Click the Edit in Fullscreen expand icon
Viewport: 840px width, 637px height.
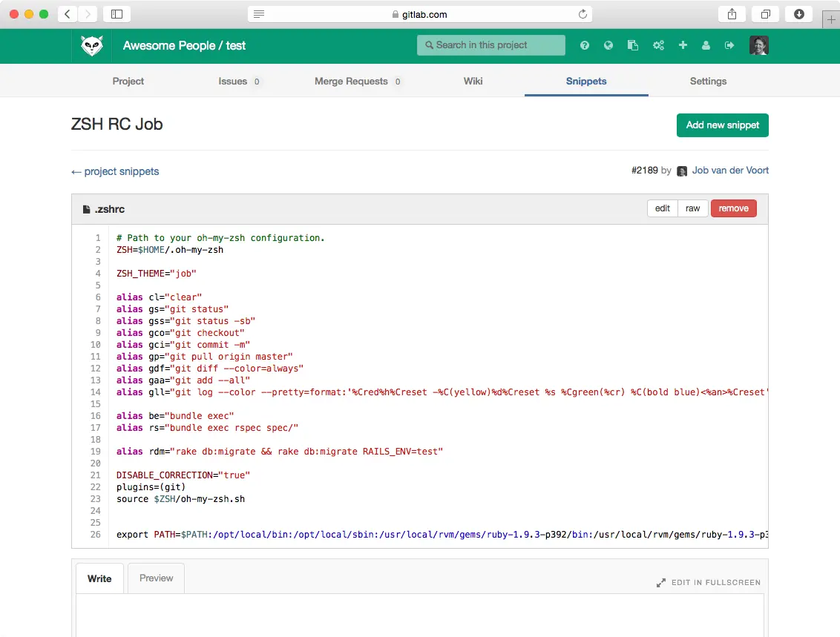pos(661,583)
